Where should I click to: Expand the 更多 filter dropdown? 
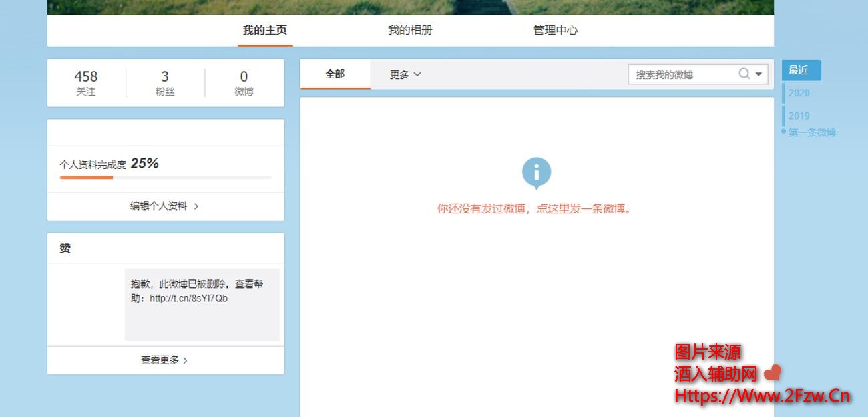[x=405, y=74]
